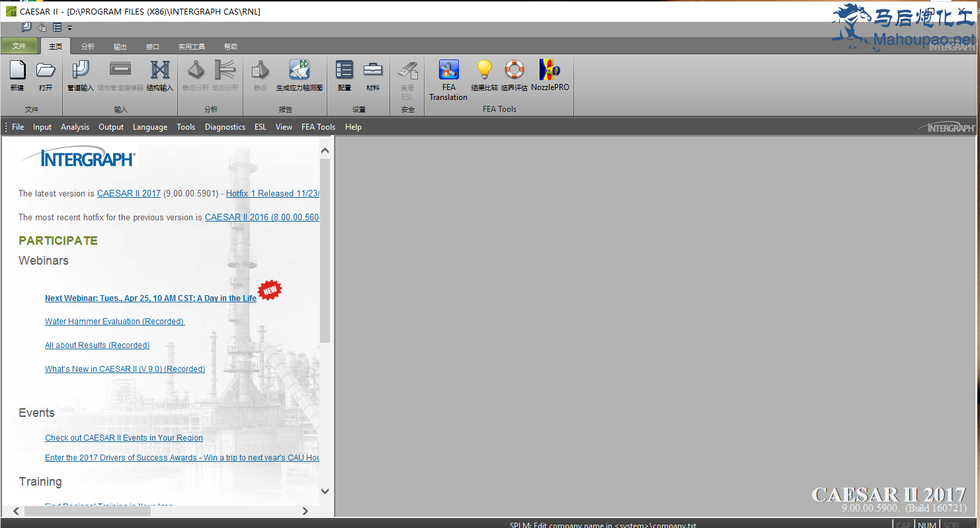
Task: Open Water Hammer Evaluation (Recorded) link
Action: (x=114, y=322)
